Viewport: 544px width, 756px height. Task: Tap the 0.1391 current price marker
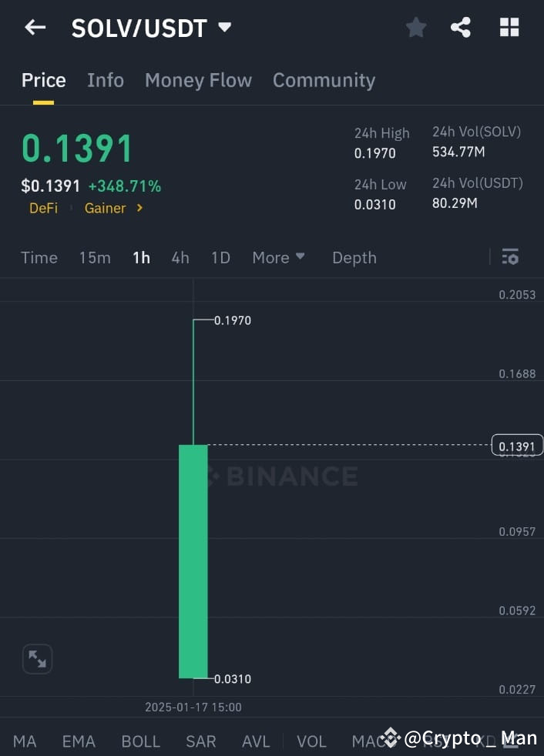coord(517,445)
